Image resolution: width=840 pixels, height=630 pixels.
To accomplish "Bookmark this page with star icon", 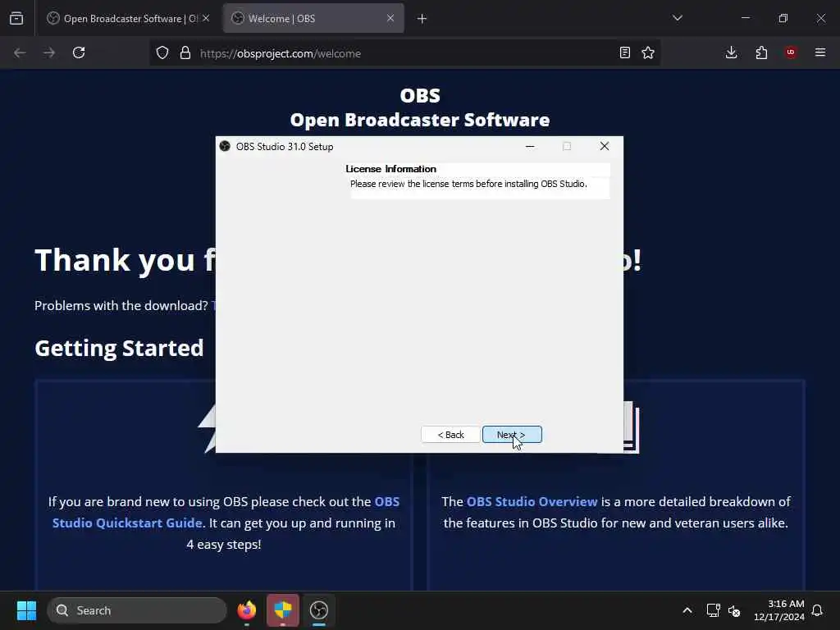I will (x=648, y=53).
